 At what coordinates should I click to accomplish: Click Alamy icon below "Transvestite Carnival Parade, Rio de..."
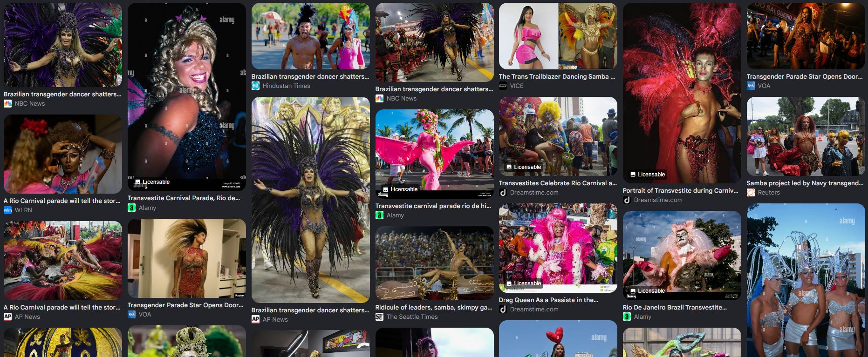(131, 208)
